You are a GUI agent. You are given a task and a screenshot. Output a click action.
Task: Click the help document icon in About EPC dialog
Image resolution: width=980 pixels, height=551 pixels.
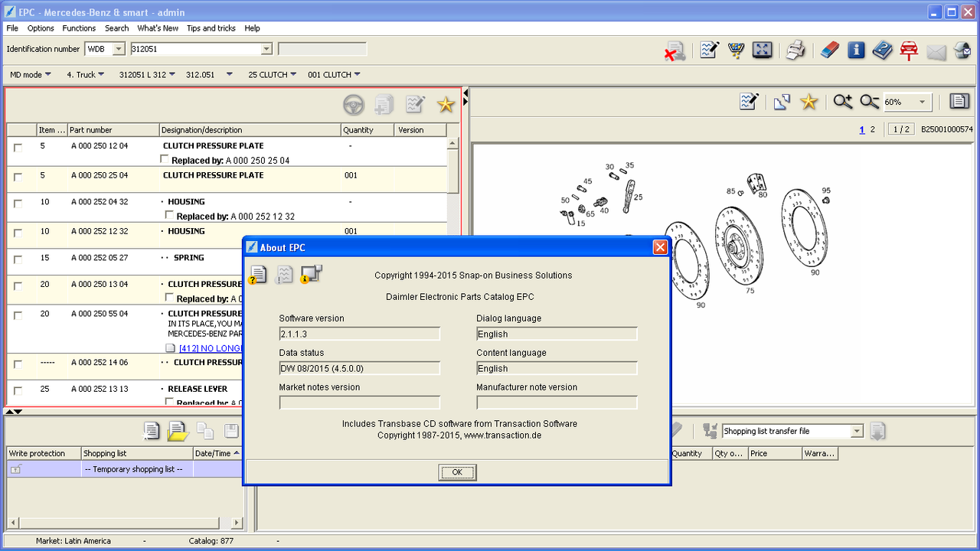coord(258,274)
